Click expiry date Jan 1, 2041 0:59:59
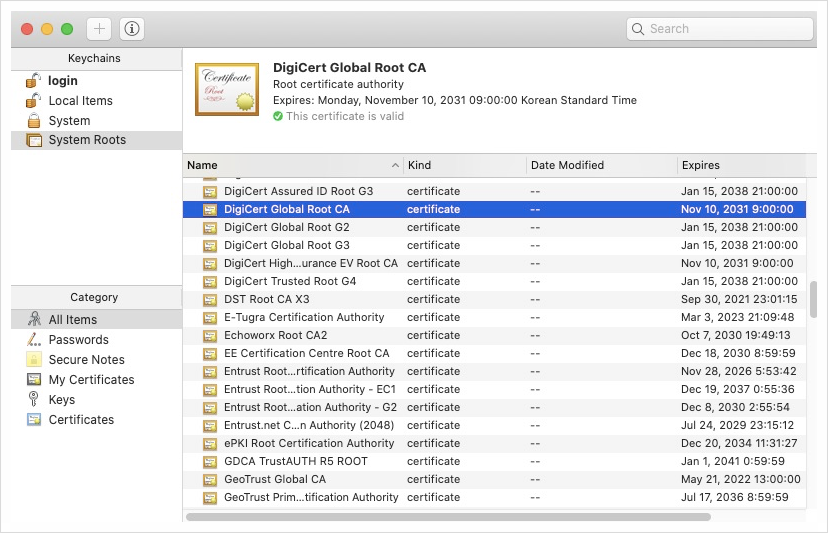 coord(732,462)
